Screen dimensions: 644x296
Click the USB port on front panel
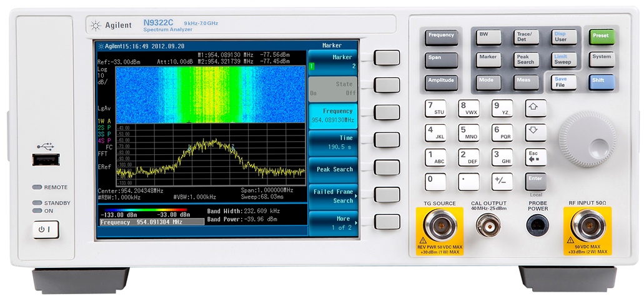point(46,159)
